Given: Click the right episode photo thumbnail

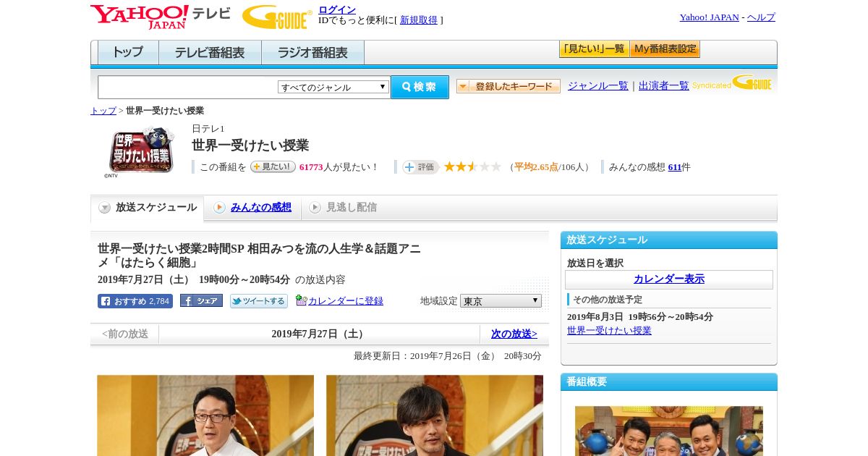Looking at the screenshot, I should coord(435,415).
